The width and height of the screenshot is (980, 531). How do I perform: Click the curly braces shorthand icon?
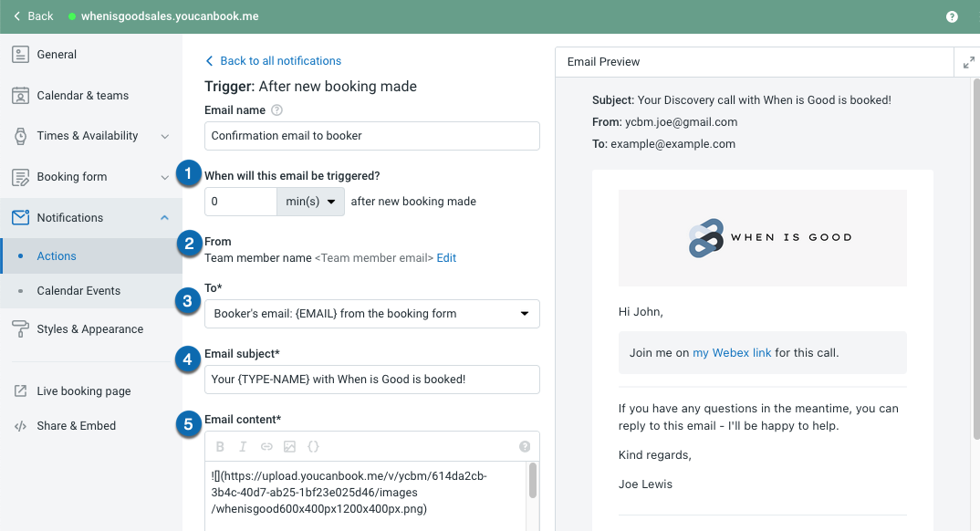point(313,446)
